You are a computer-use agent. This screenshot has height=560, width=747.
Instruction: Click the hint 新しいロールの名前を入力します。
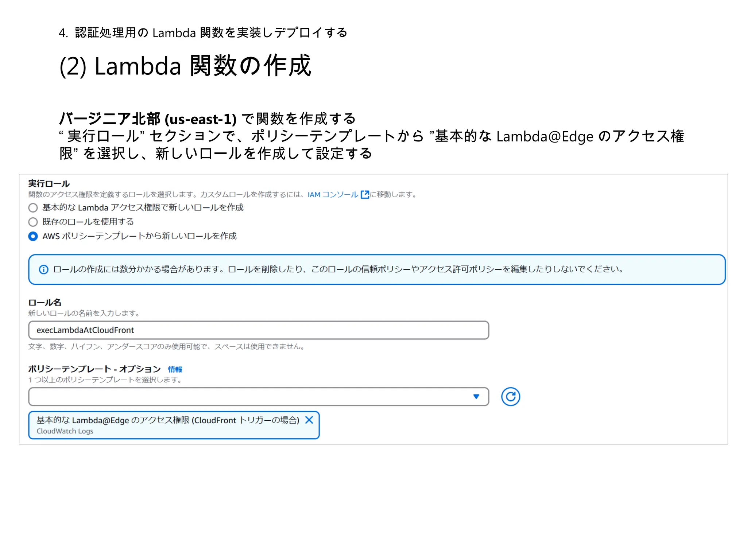coord(84,313)
